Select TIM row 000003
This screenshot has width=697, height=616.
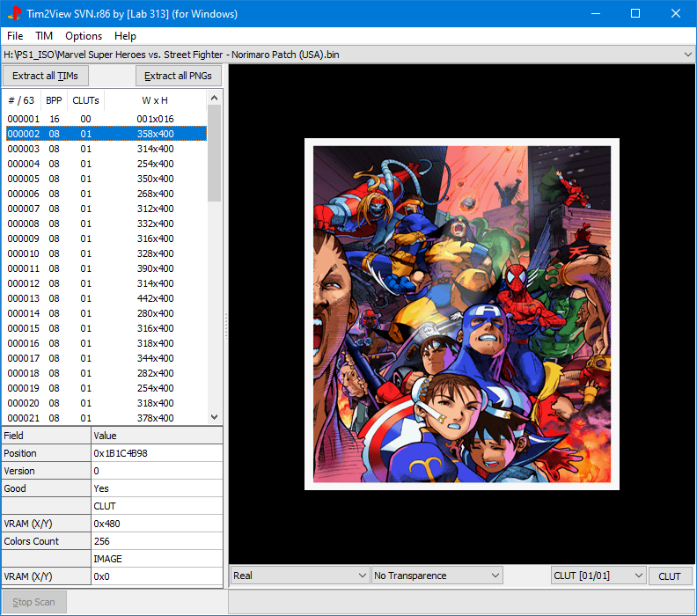click(x=106, y=149)
